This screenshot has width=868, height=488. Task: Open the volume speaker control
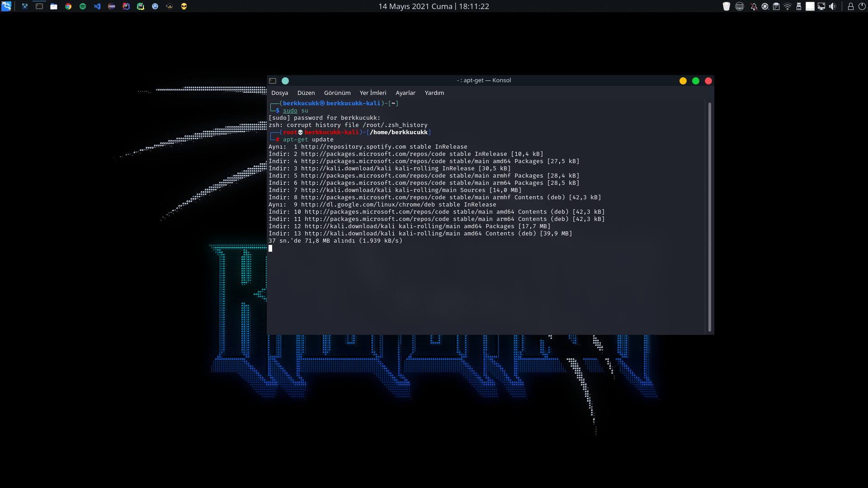coord(833,6)
